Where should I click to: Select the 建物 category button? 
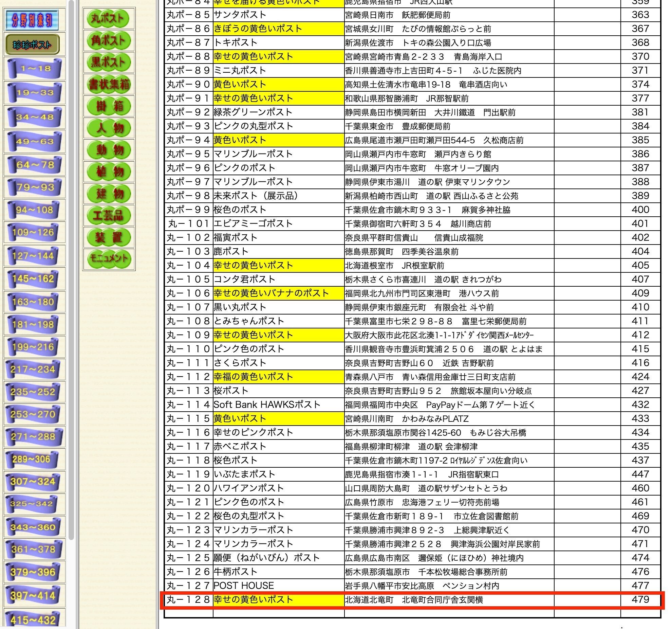coord(108,194)
